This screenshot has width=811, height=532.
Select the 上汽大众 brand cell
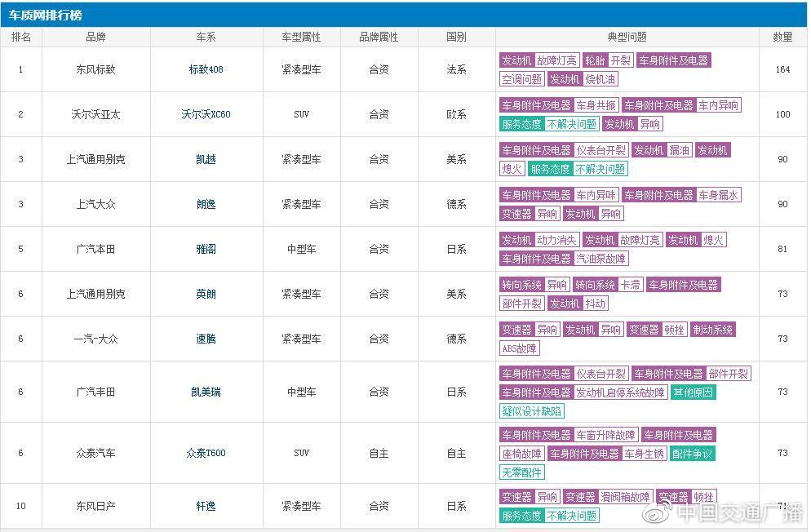click(x=95, y=204)
